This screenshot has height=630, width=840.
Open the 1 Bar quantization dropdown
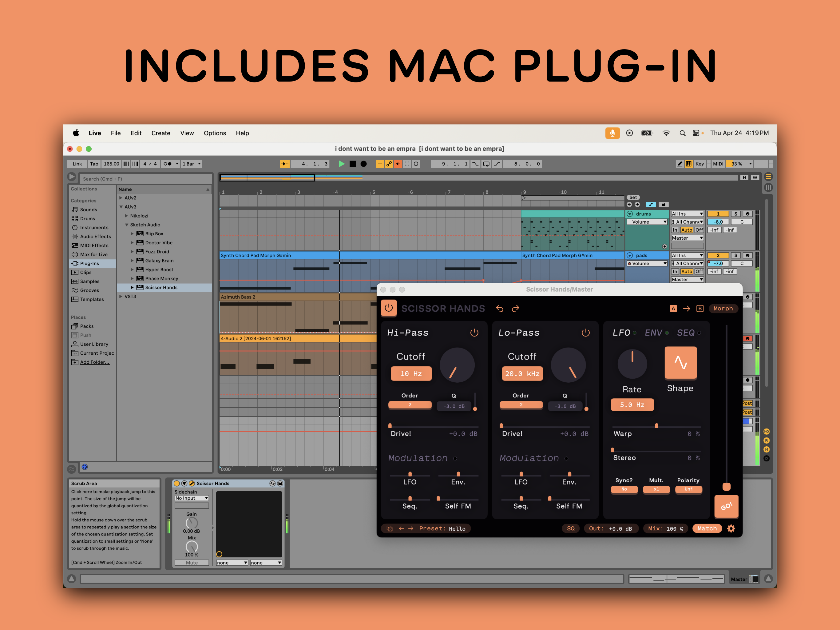coord(191,164)
